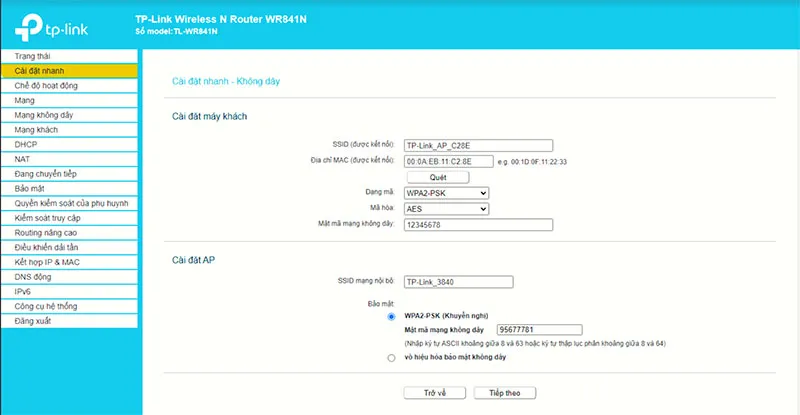Click the Trở về back button

tap(434, 393)
